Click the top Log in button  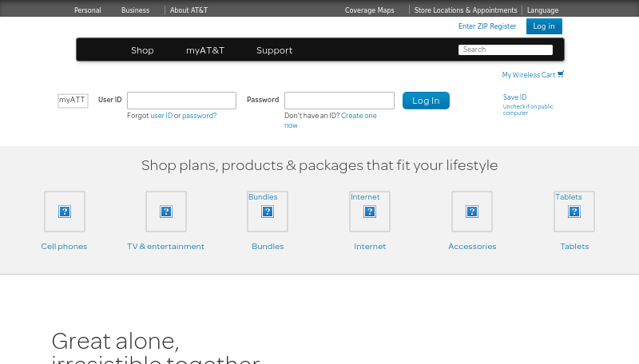[544, 26]
